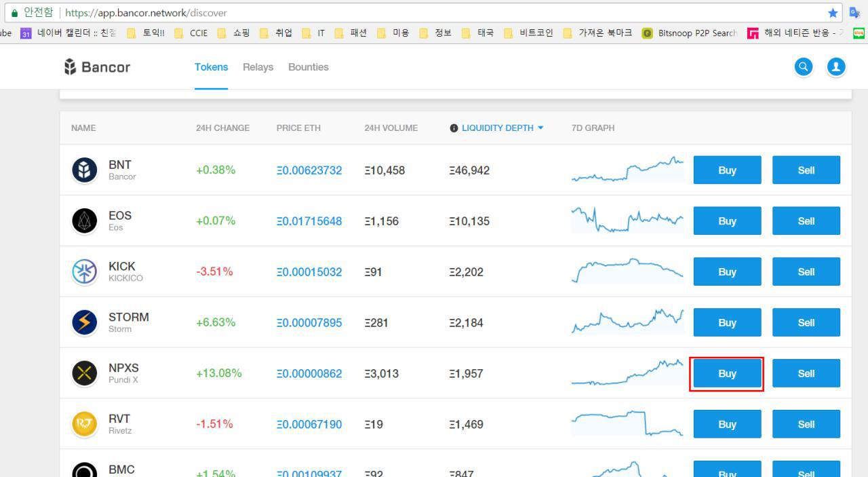View the BNT 7-day graph
Screen dimensions: 868x477
click(x=627, y=170)
